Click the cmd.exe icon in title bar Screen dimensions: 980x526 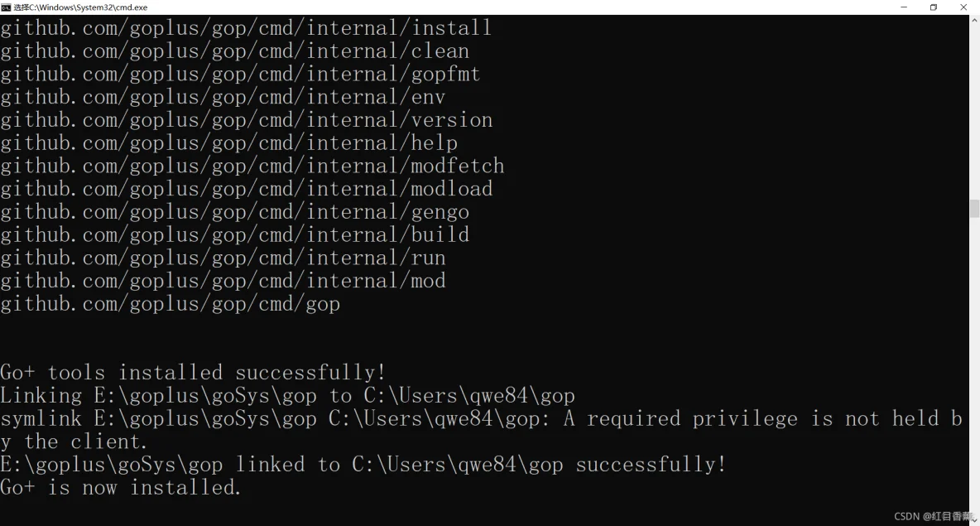click(x=7, y=7)
